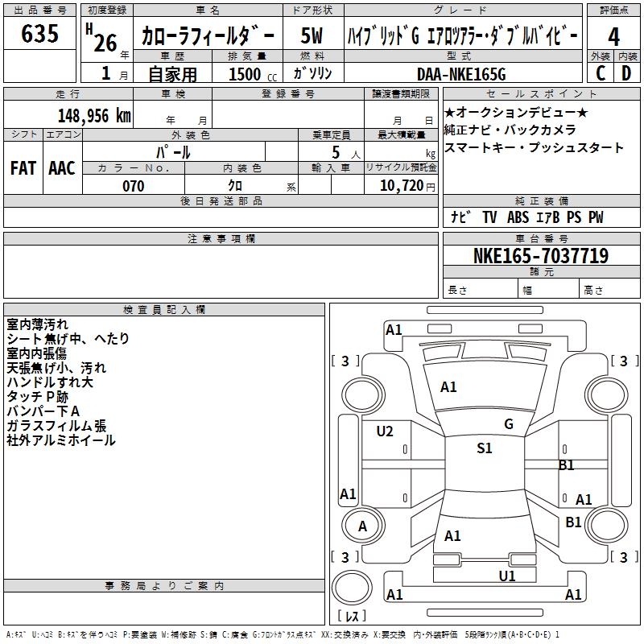Click the 後日発送部品 header
Screen dimensions: 644x644
(221, 200)
